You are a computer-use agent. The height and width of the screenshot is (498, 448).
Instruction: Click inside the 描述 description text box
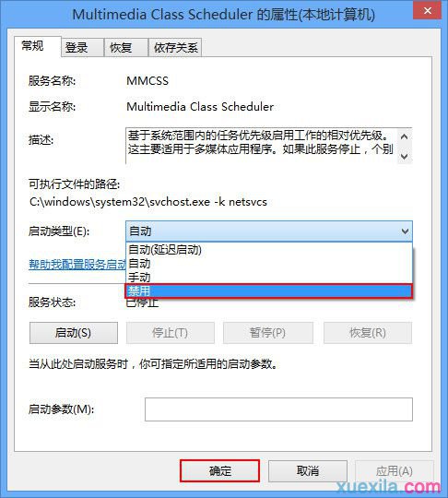coord(262,146)
